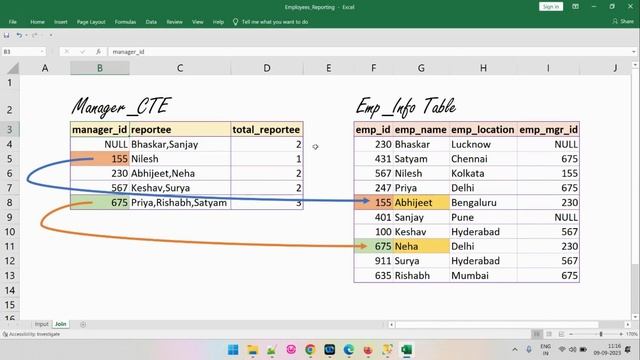Select the highlighted Neha cell
The image size is (640, 360).
point(421,246)
